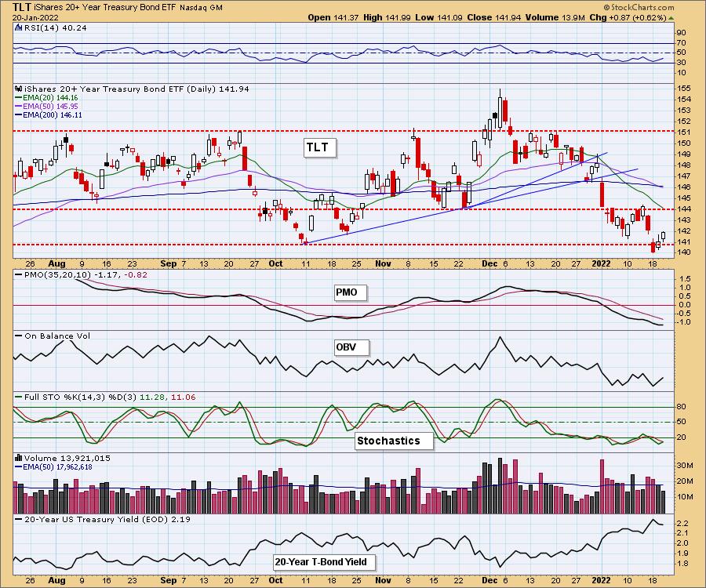Click the Oct label on bottom date axis
The image size is (706, 588).
pos(275,580)
